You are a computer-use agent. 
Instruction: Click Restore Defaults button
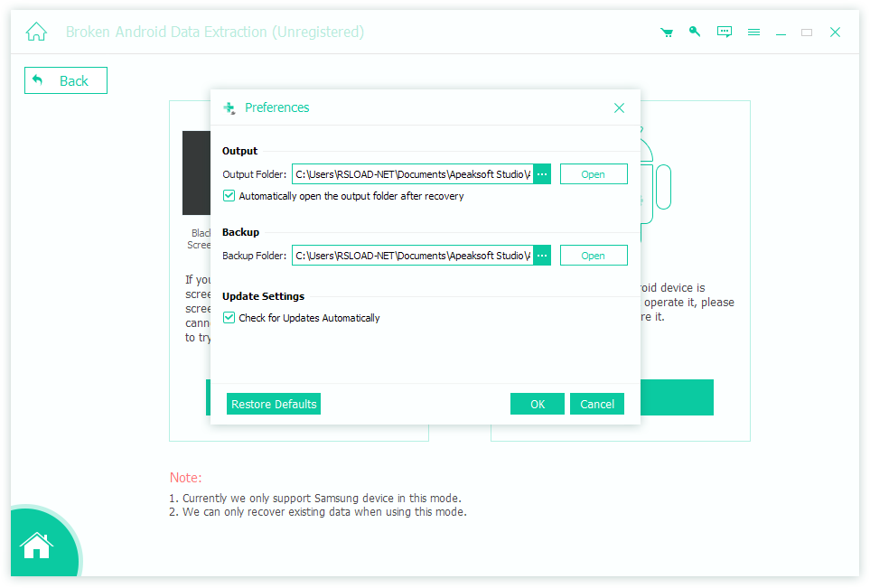point(274,404)
